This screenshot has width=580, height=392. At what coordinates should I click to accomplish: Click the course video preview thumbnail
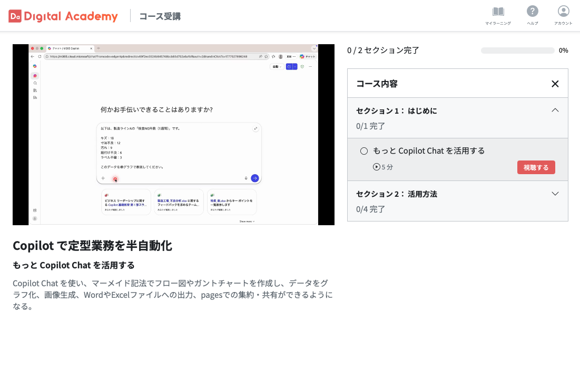173,135
